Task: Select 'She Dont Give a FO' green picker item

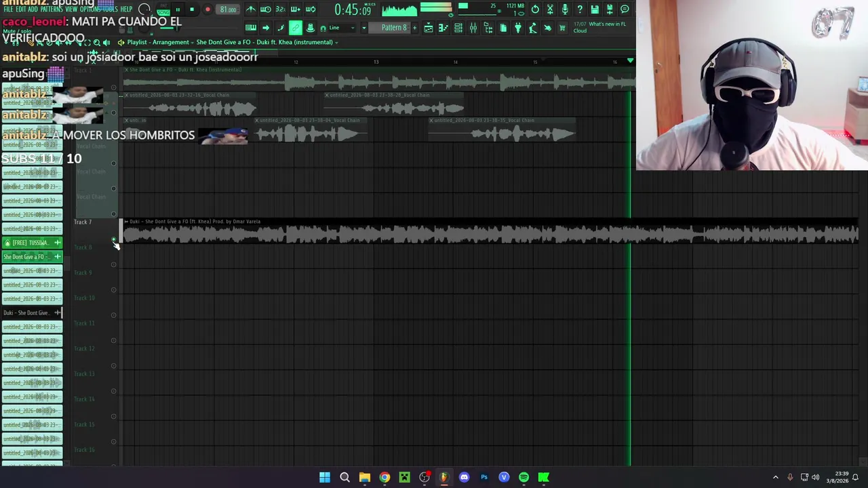Action: click(x=32, y=257)
